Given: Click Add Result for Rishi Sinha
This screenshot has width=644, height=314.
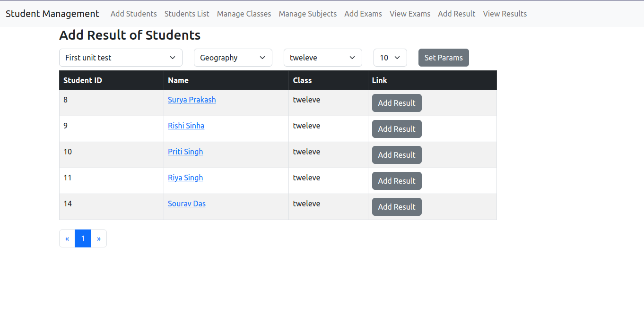Looking at the screenshot, I should (x=396, y=128).
